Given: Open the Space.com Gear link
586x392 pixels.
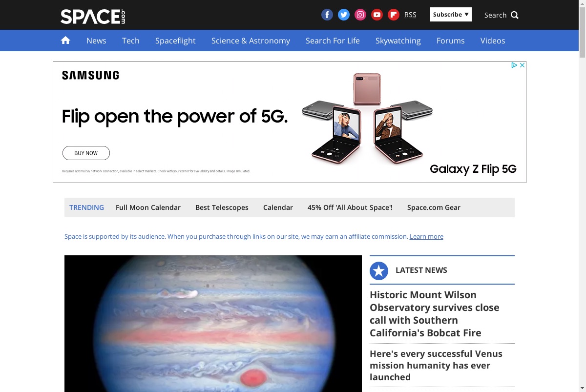Looking at the screenshot, I should point(434,207).
